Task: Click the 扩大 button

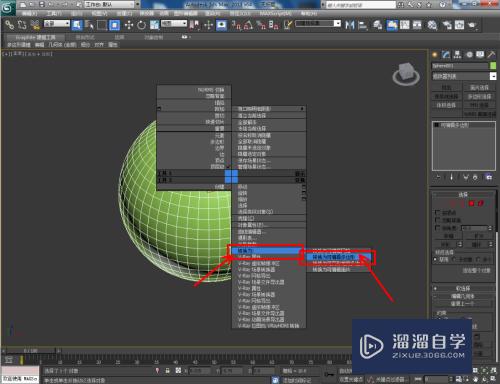Action: click(x=479, y=236)
